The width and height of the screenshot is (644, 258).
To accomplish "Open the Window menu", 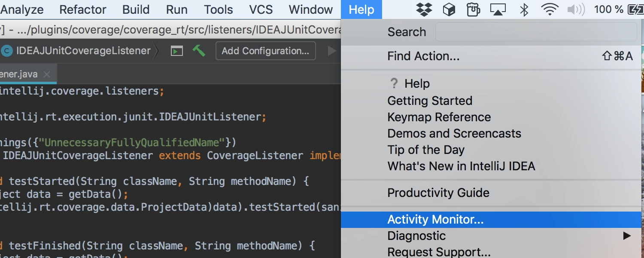I will [311, 9].
